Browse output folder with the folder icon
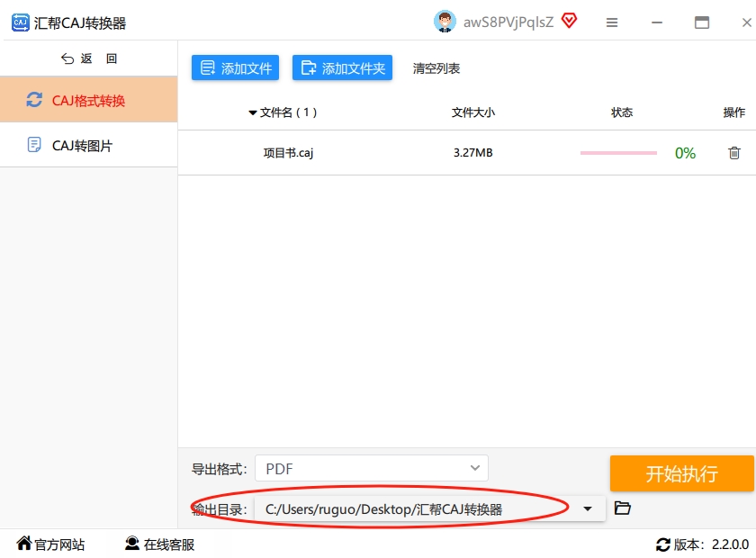The height and width of the screenshot is (558, 756). tap(622, 508)
